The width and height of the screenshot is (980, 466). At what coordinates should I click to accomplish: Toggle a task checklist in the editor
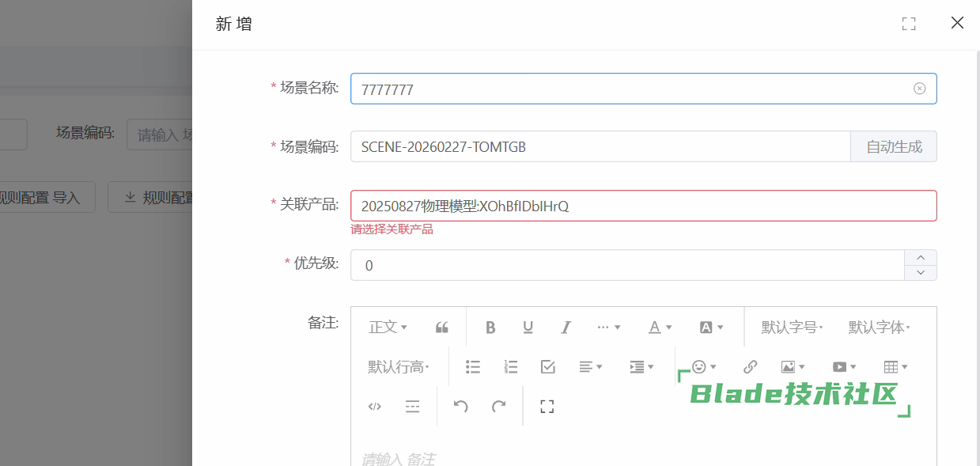click(547, 366)
